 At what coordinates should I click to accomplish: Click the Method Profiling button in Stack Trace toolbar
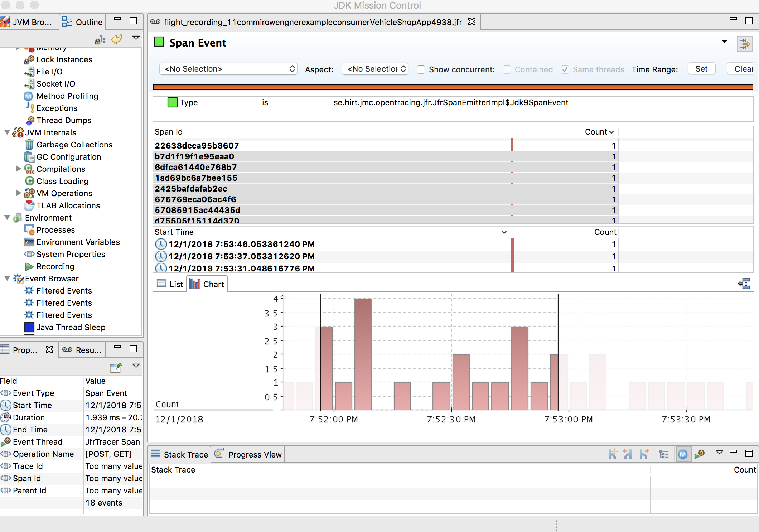(683, 454)
